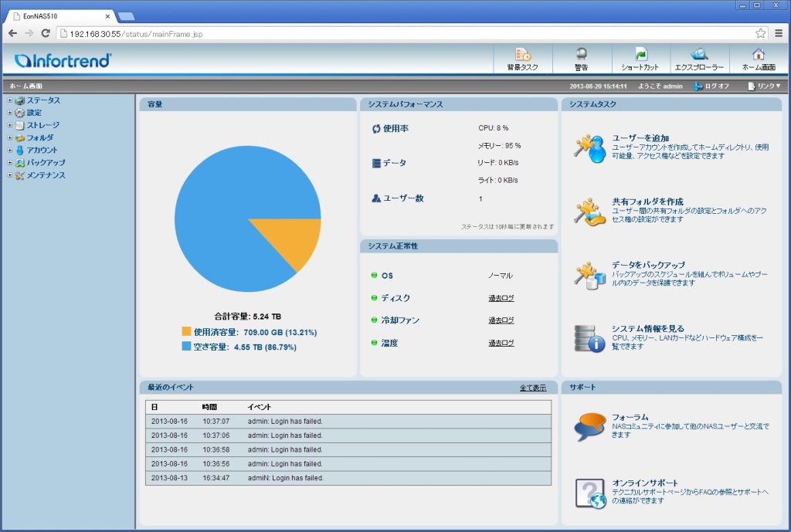Image resolution: width=791 pixels, height=532 pixels.
Task: Open the リンク dropdown menu
Action: (764, 86)
